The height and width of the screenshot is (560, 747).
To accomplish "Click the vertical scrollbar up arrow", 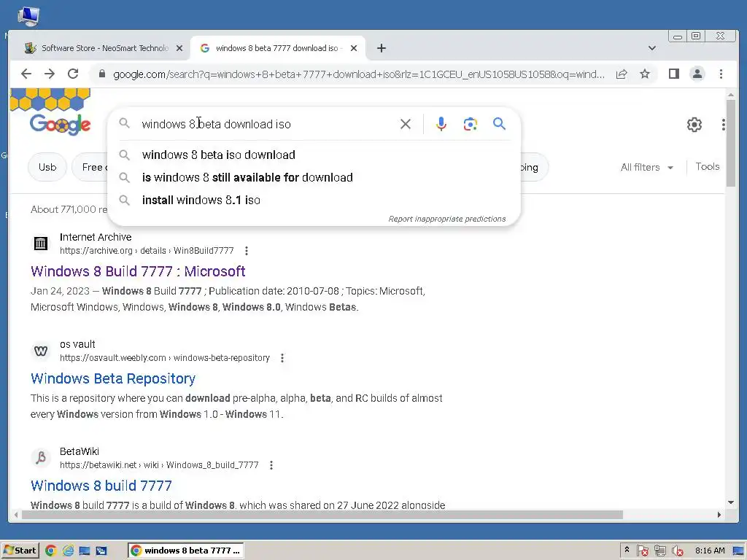I will tap(731, 96).
